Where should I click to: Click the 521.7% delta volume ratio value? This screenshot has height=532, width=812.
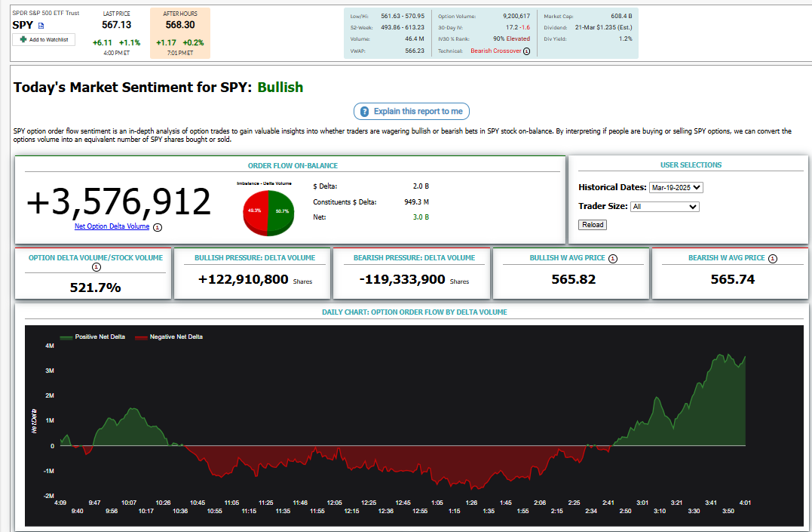click(x=95, y=288)
